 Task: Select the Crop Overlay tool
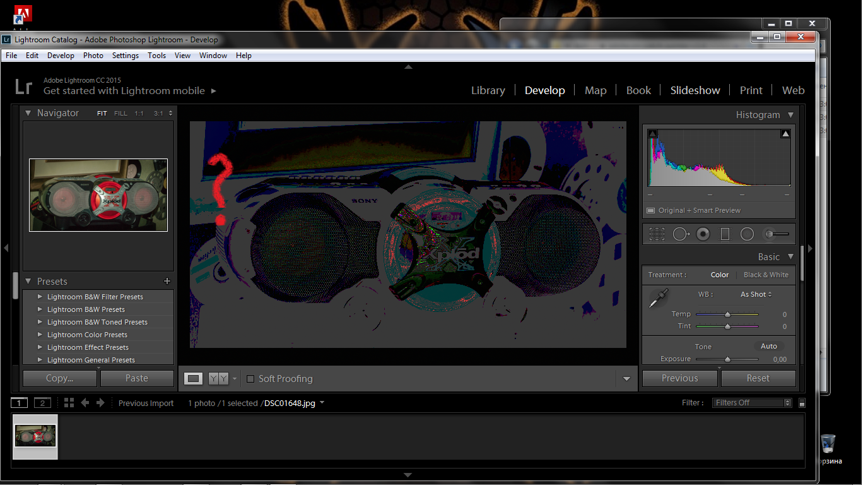click(x=657, y=234)
